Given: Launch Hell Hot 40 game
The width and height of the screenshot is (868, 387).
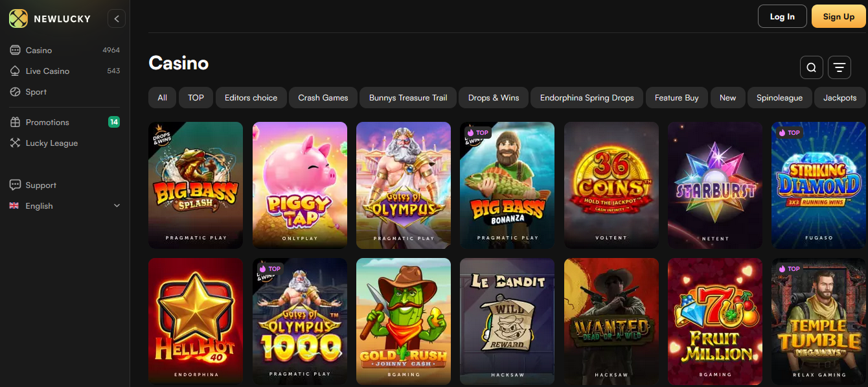Looking at the screenshot, I should point(196,322).
